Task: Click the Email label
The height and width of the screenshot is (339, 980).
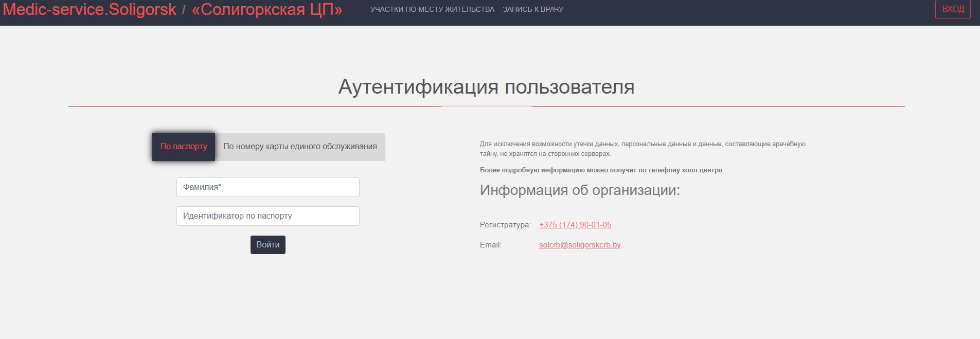Action: coord(491,245)
